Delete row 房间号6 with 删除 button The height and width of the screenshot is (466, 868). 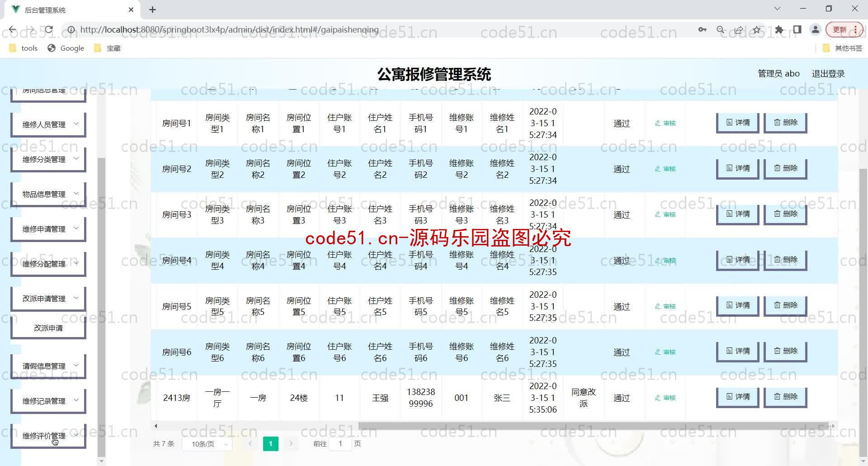pyautogui.click(x=785, y=351)
